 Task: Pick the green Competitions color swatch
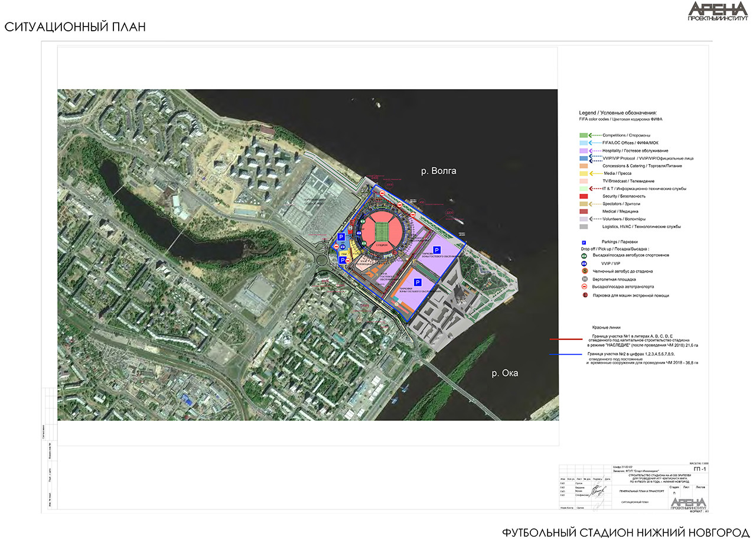point(583,135)
